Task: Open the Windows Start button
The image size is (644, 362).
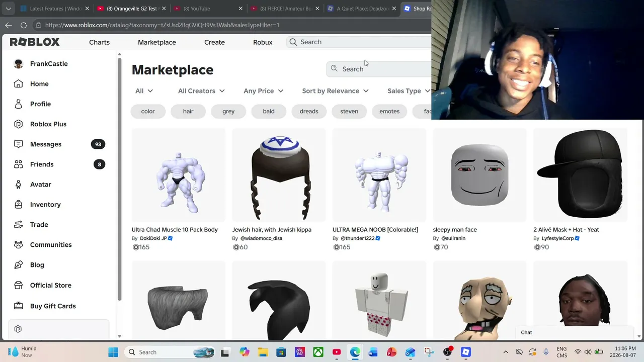Action: click(113, 352)
